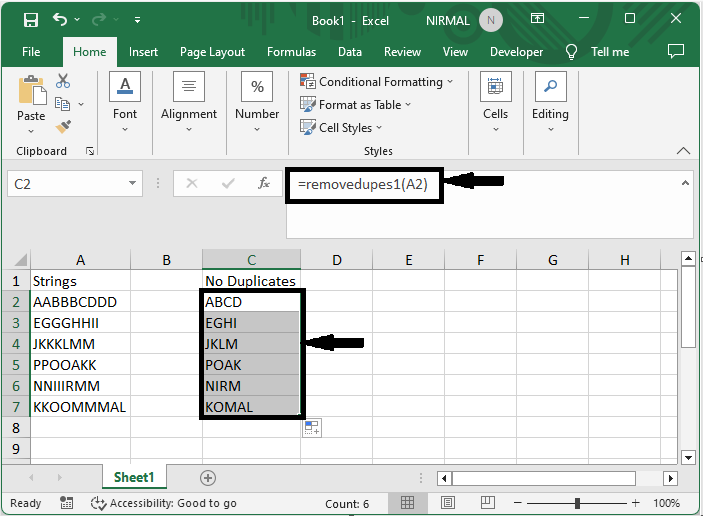
Task: Open the Clipboard pane launcher
Action: pyautogui.click(x=90, y=151)
